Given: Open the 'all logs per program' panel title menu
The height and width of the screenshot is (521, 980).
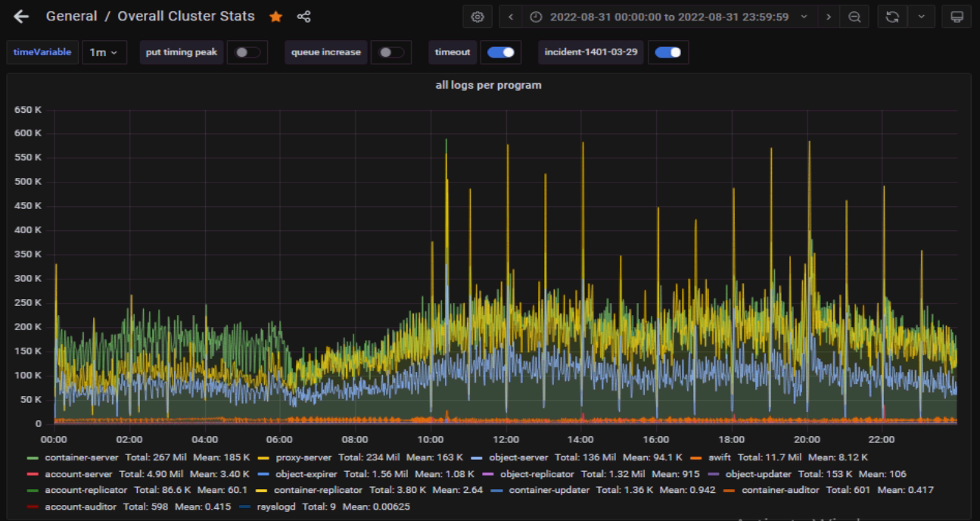Looking at the screenshot, I should click(x=488, y=85).
